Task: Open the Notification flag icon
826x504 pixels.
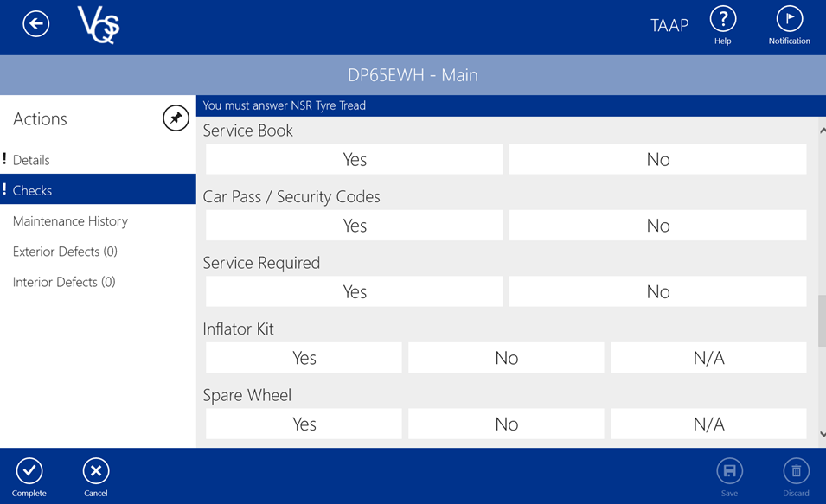Action: 789,19
